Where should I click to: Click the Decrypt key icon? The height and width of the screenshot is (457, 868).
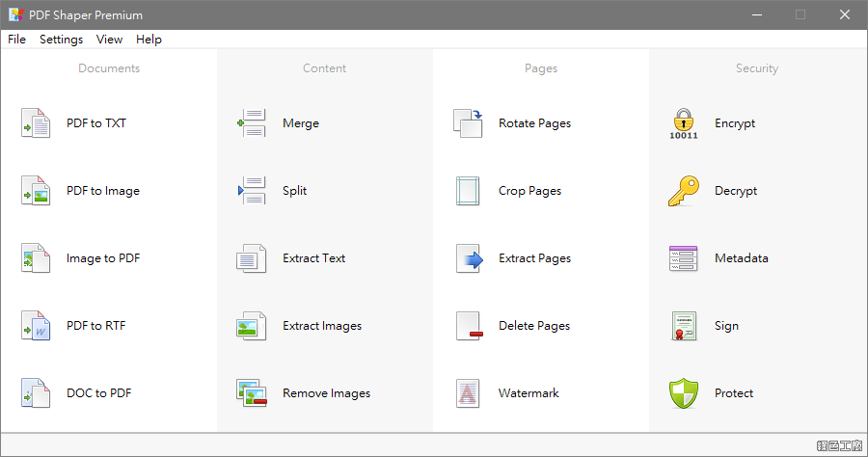pos(684,190)
